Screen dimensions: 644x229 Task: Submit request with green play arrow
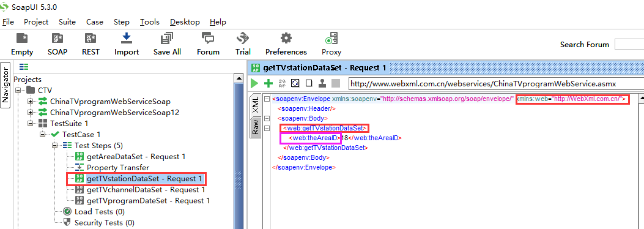(254, 83)
